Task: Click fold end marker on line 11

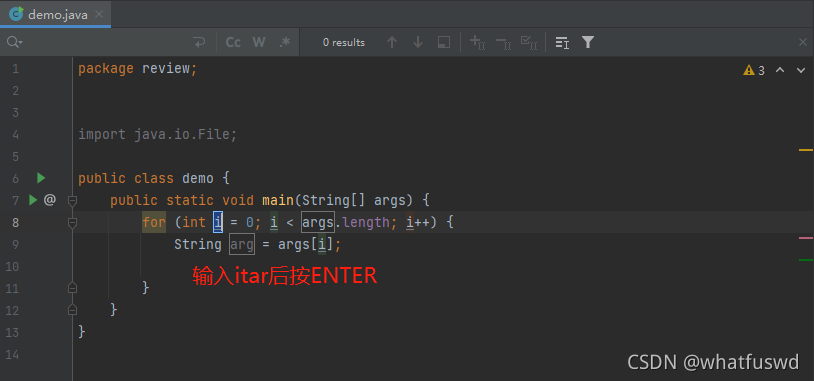Action: tap(72, 288)
